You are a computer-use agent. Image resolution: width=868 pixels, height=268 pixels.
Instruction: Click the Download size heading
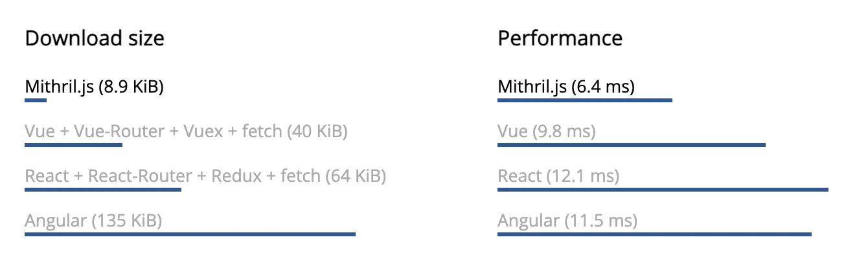click(x=95, y=38)
